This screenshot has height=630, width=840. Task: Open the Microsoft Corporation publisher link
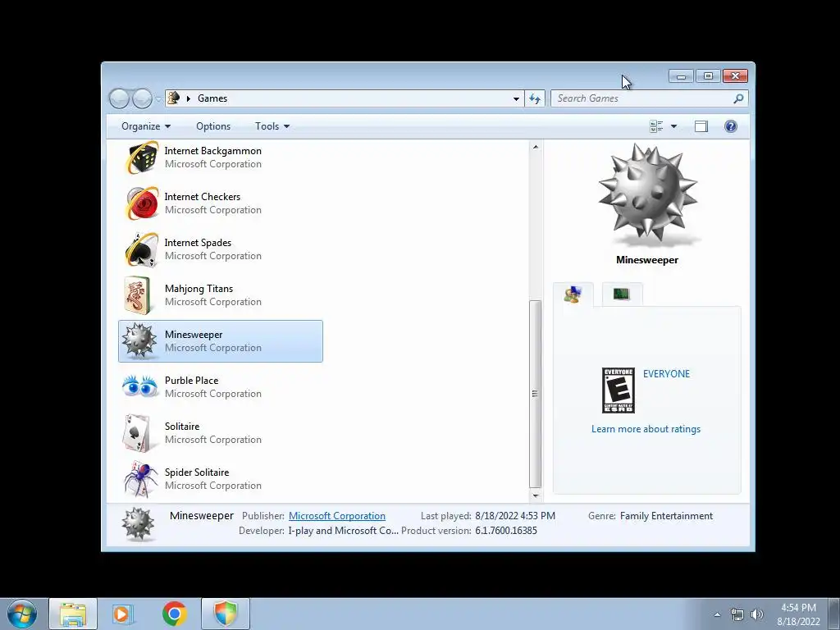click(337, 516)
